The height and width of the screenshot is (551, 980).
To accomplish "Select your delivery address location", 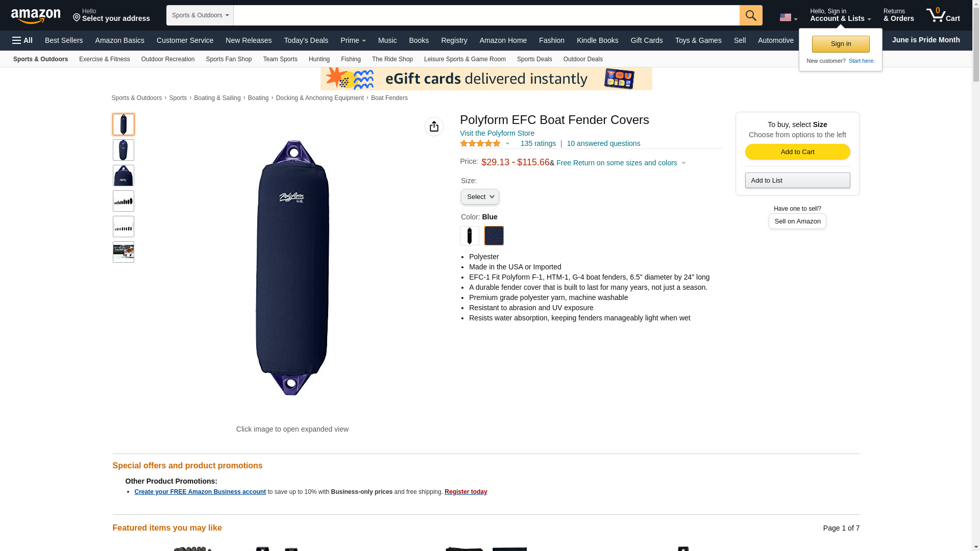I will (111, 15).
